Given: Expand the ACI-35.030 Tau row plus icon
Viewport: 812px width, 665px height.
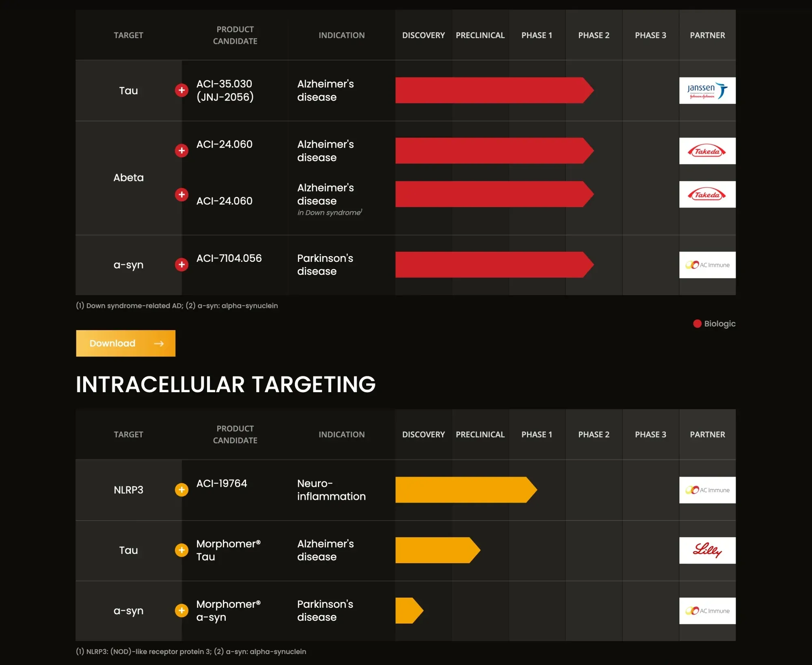Looking at the screenshot, I should tap(181, 90).
